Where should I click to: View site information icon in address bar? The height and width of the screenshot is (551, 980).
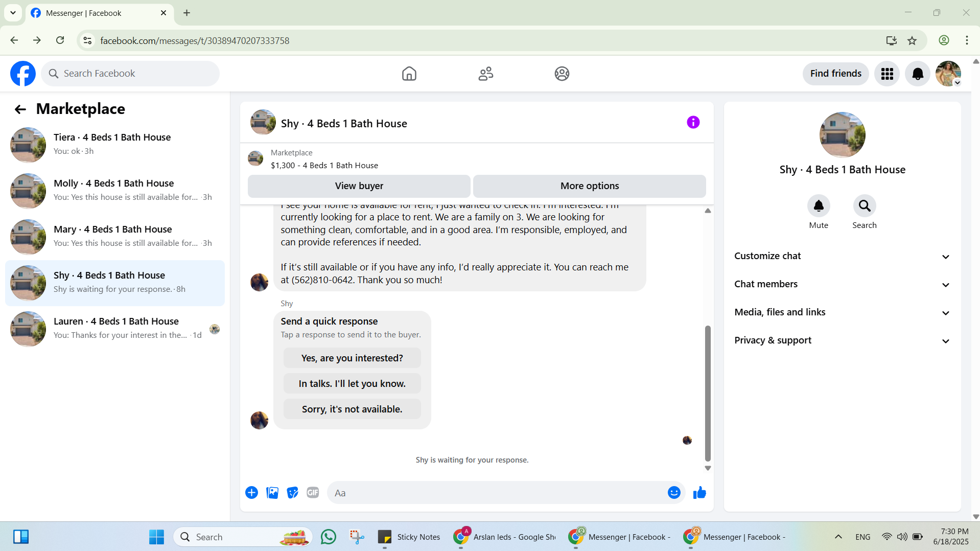(x=87, y=40)
